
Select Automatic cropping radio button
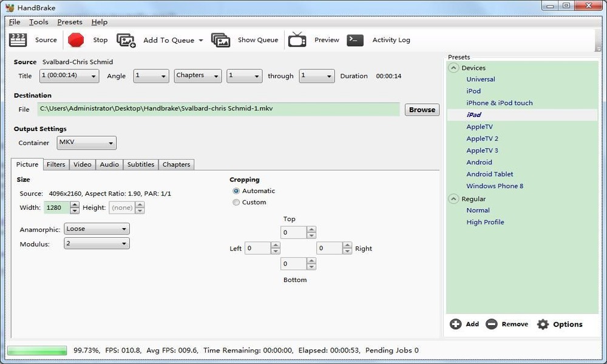click(236, 190)
